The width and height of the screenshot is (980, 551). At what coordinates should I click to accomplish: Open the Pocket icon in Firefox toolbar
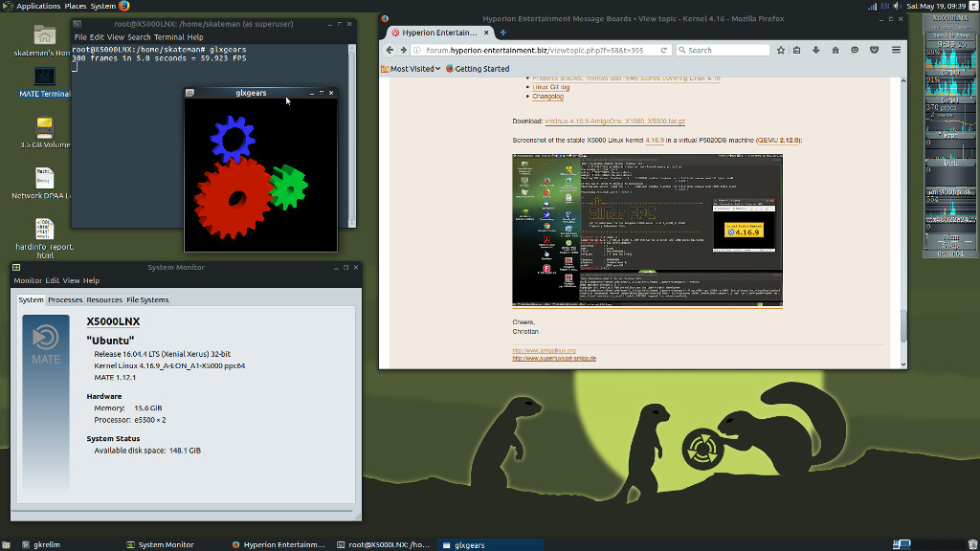(875, 50)
